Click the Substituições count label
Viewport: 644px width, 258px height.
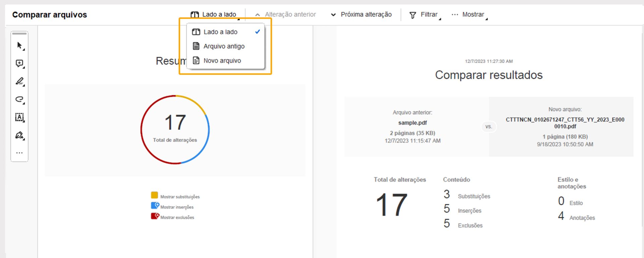pos(474,196)
